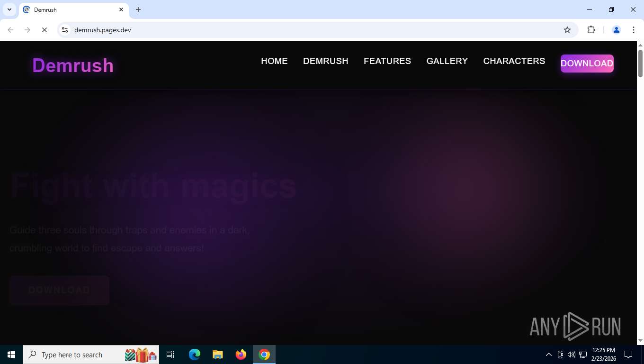Click the page vertical scrollbar thumb
Image resolution: width=644 pixels, height=364 pixels.
coord(640,63)
